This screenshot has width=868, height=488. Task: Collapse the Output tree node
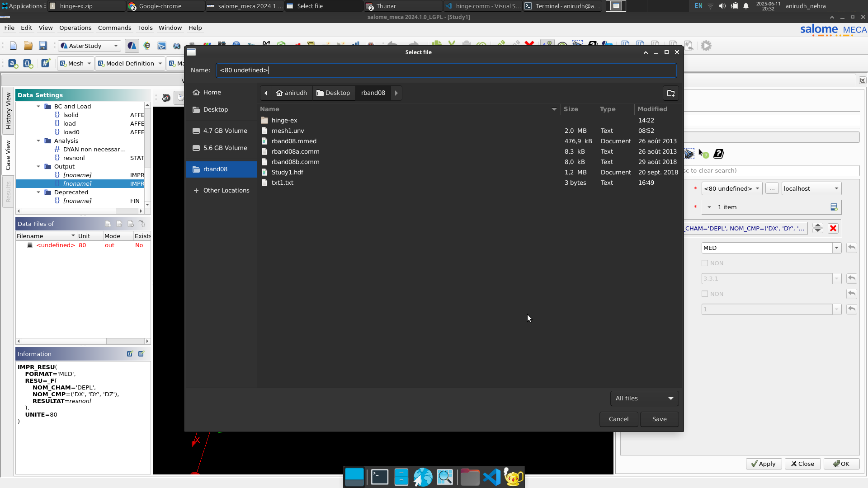pyautogui.click(x=38, y=167)
